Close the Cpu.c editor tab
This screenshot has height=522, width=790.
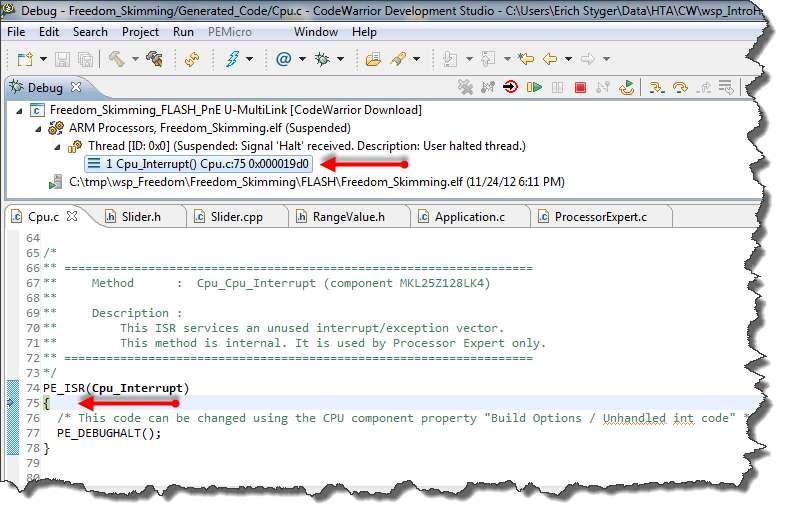point(73,217)
